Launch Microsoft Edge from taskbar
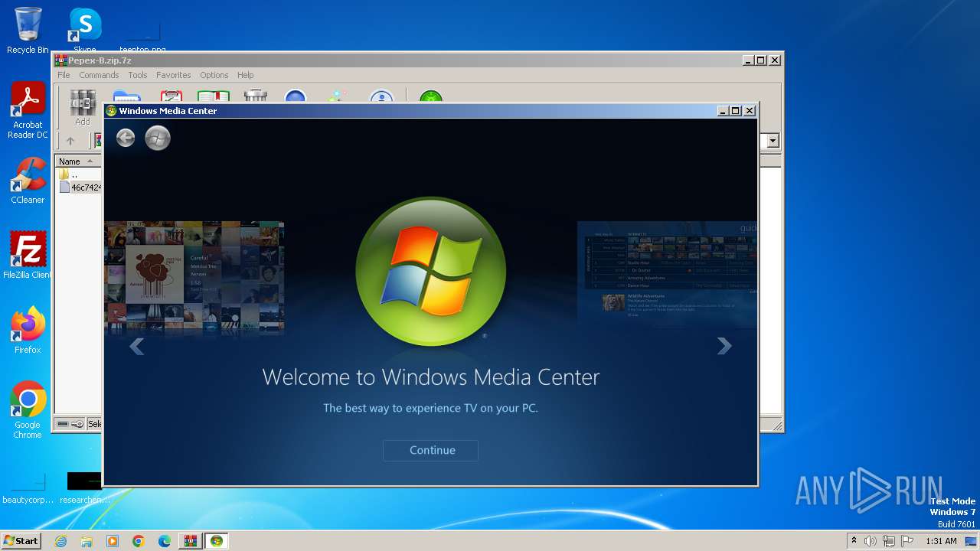The height and width of the screenshot is (551, 980). tap(165, 541)
